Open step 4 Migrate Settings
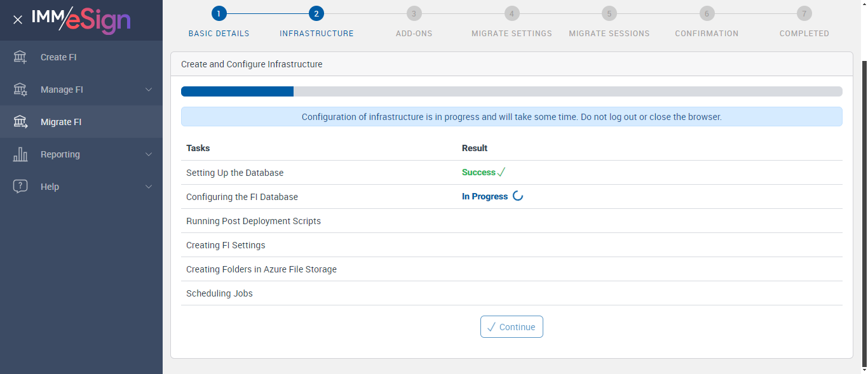The width and height of the screenshot is (868, 374). (512, 13)
